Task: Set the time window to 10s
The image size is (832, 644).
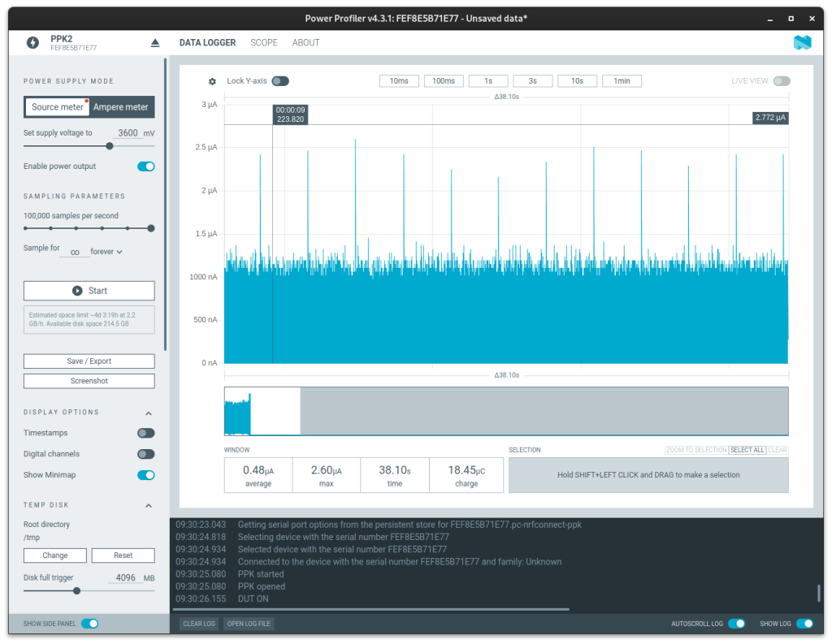Action: coord(577,81)
